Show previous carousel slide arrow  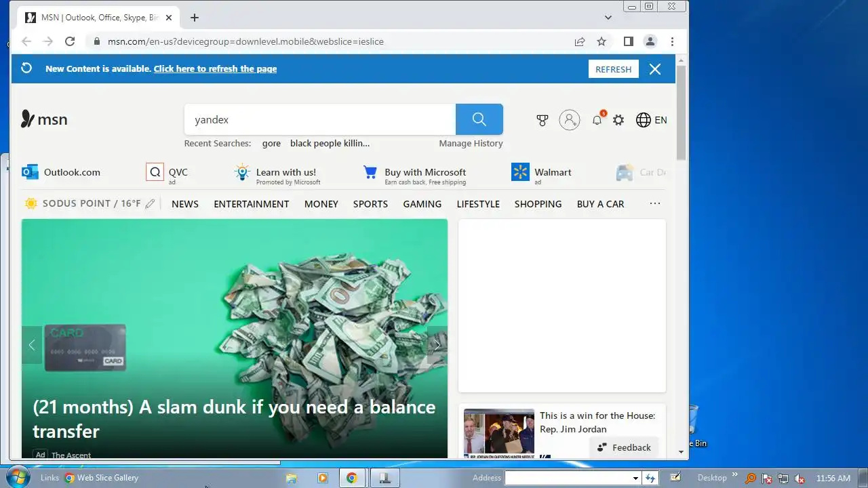(x=31, y=345)
